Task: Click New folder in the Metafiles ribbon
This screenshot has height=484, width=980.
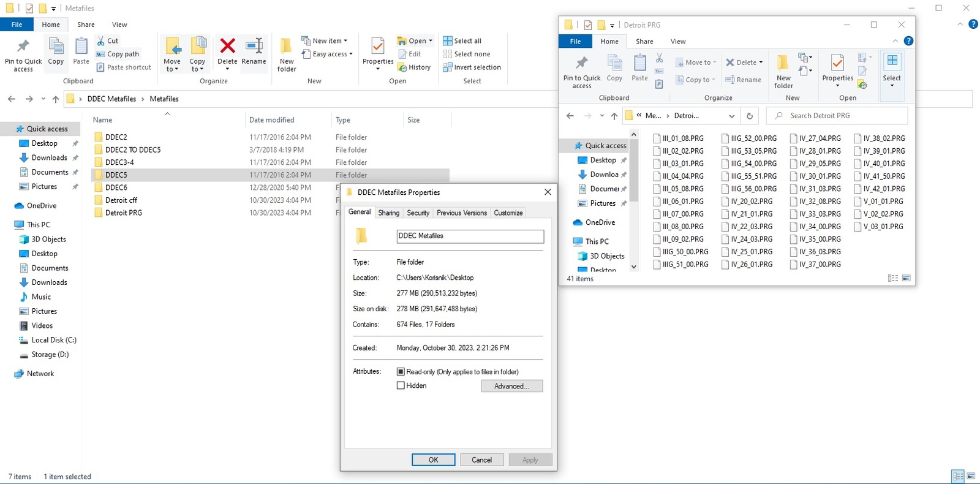Action: [287, 55]
